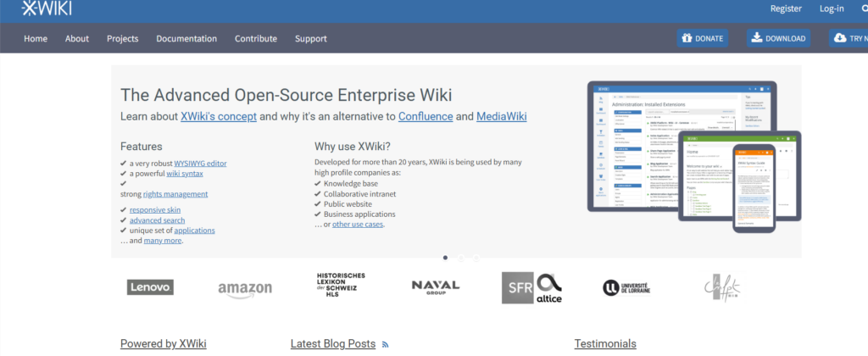This screenshot has height=356, width=868.
Task: Switch to the third carousel slide dot
Action: click(x=476, y=257)
